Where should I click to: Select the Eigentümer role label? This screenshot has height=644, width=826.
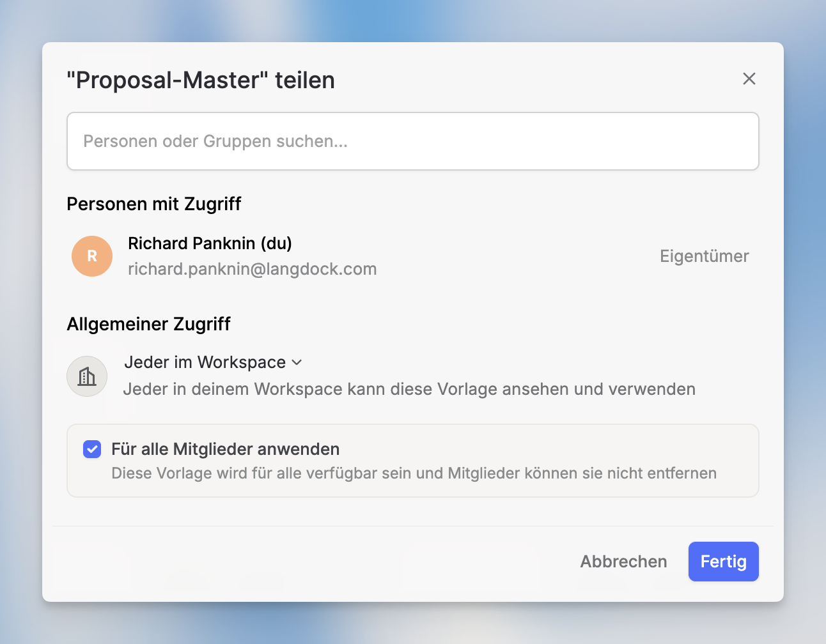coord(704,256)
